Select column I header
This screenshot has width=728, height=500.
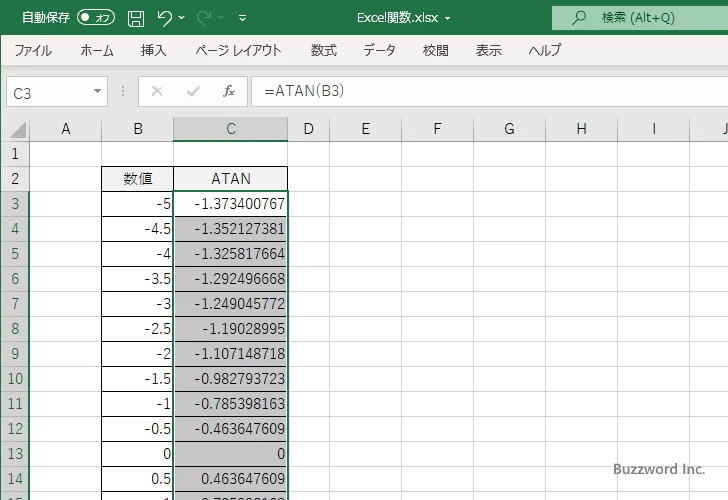(x=653, y=129)
